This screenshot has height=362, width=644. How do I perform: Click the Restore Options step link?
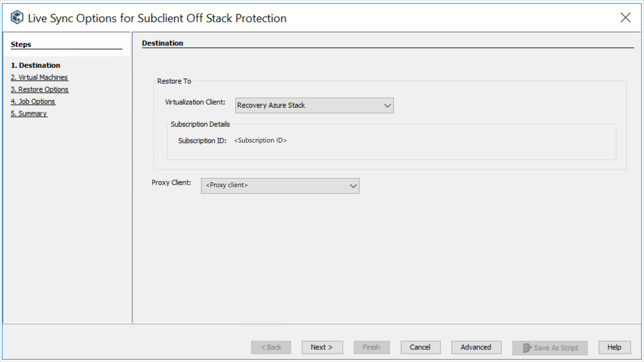click(x=40, y=89)
